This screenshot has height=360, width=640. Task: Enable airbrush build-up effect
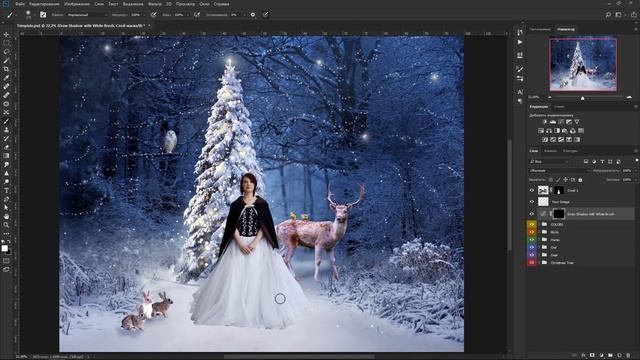(x=197, y=15)
